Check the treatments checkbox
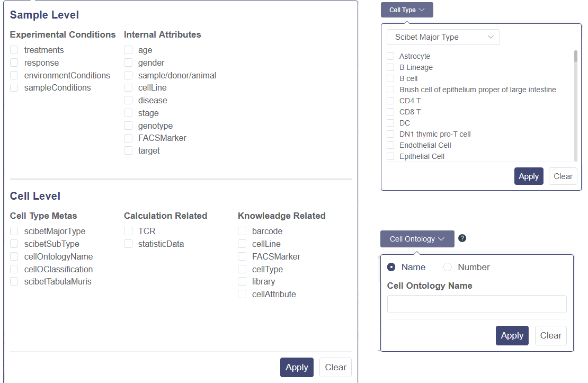 14,50
